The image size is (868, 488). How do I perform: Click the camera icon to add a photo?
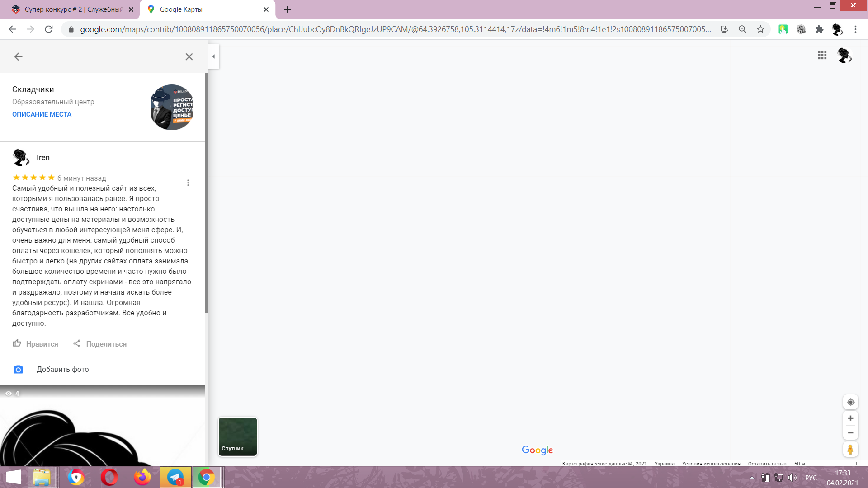click(x=18, y=370)
